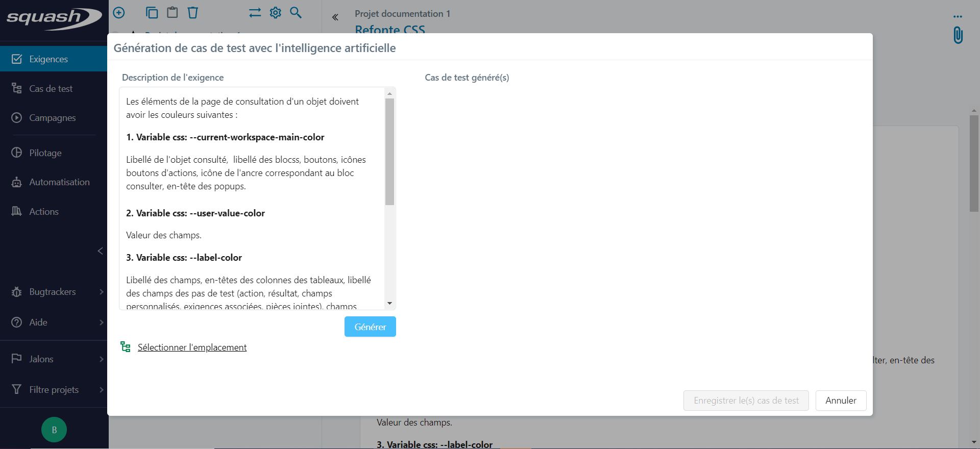Click the search magnifier icon

[296, 13]
